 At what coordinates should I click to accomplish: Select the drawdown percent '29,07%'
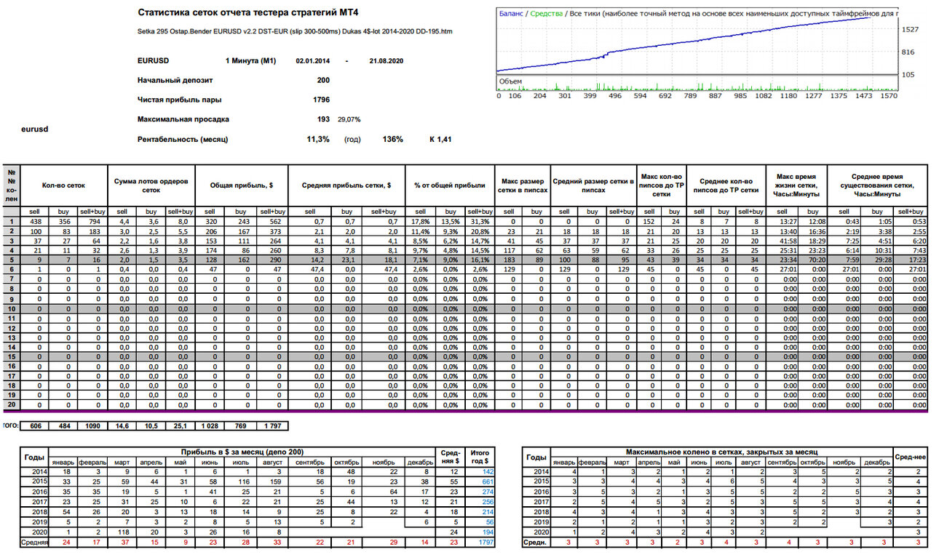[x=349, y=119]
